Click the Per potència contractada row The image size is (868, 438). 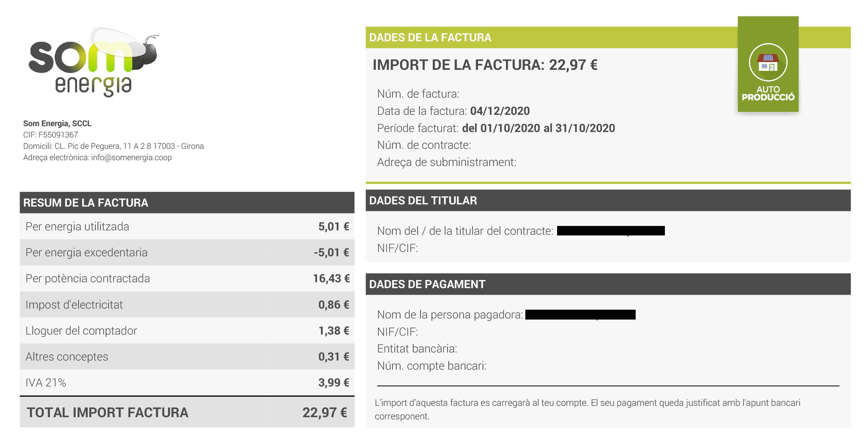click(x=187, y=279)
